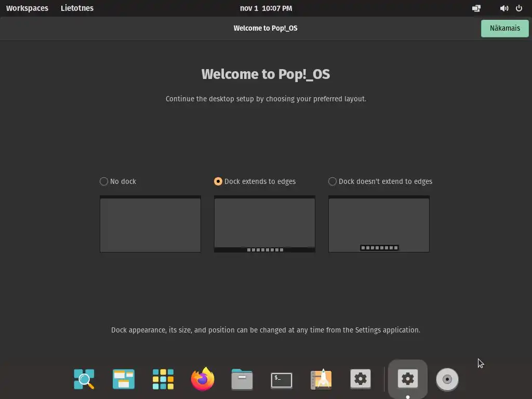
Task: Click the centered dock layout preview
Action: click(379, 224)
